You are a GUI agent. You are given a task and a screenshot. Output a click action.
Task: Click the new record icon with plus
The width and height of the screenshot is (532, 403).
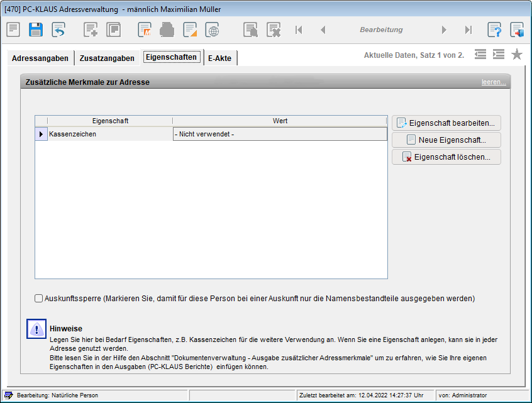(91, 30)
